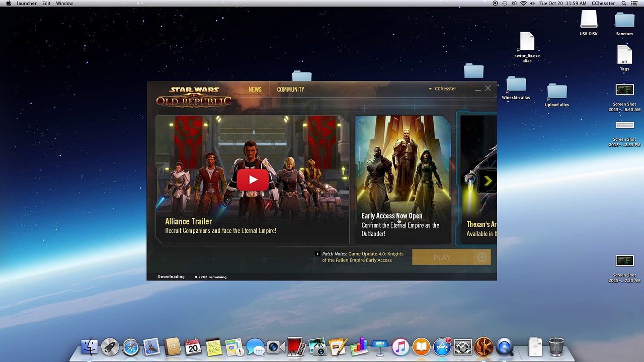
Task: Select the USB DISK desktop drive
Action: pyautogui.click(x=589, y=23)
